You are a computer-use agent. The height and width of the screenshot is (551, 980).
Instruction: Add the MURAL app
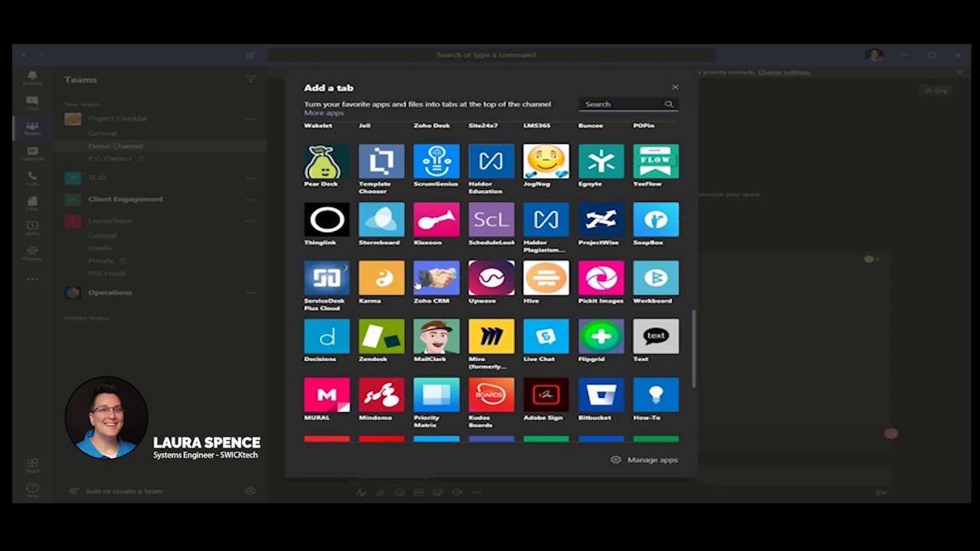click(327, 395)
